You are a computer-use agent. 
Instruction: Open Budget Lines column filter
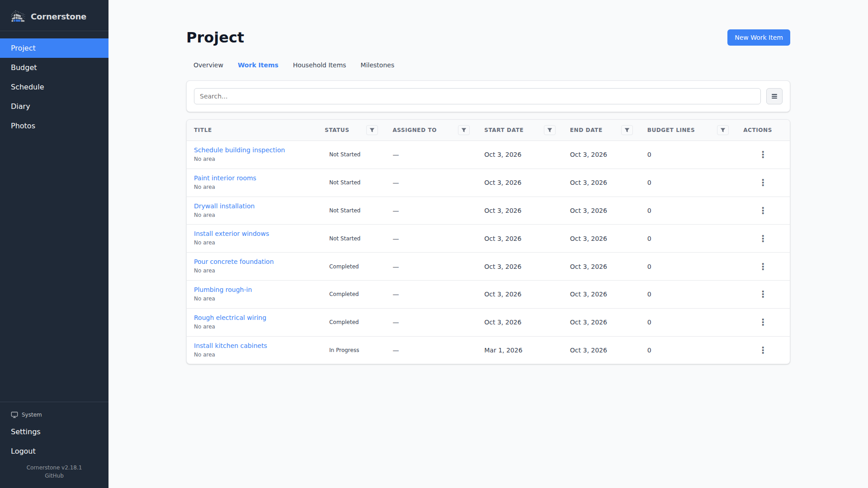coord(723,130)
